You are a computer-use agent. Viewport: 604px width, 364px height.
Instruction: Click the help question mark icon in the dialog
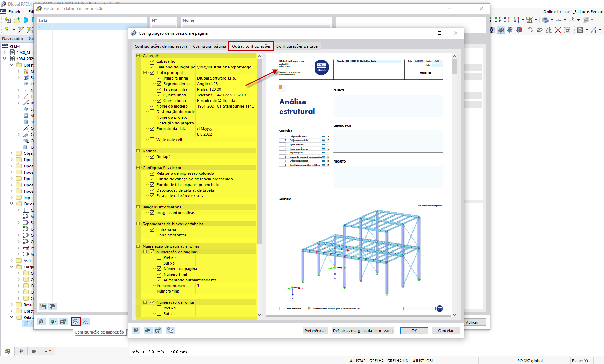(136, 330)
